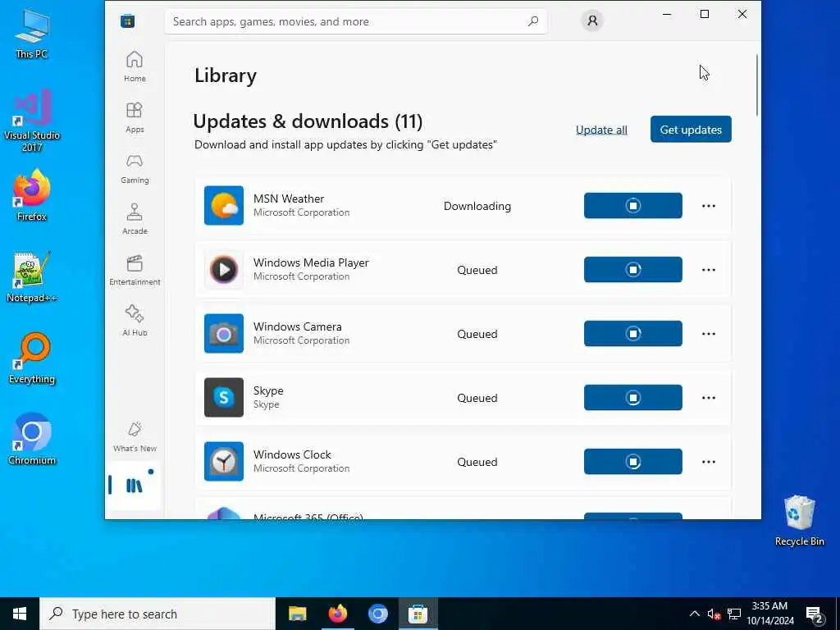Screen dimensions: 840x630
Task: Open Firefox from the taskbar
Action: (337, 614)
